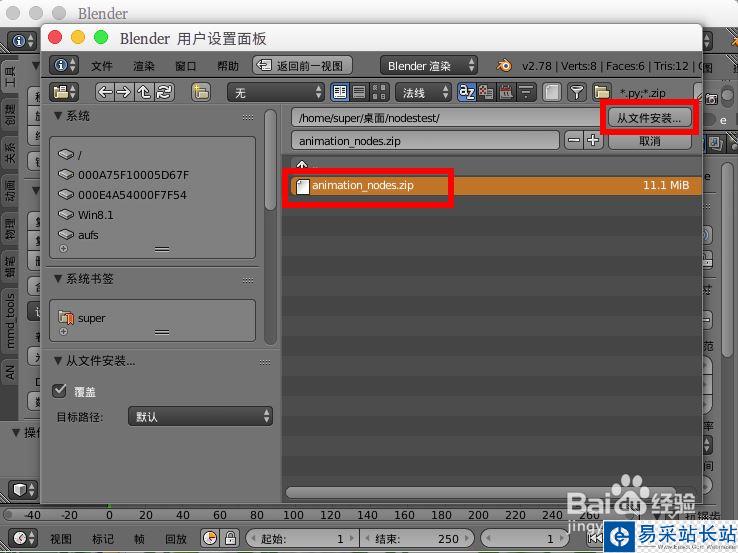Click the animation_nodes.zip file icon
Image resolution: width=738 pixels, height=553 pixels.
pos(303,186)
